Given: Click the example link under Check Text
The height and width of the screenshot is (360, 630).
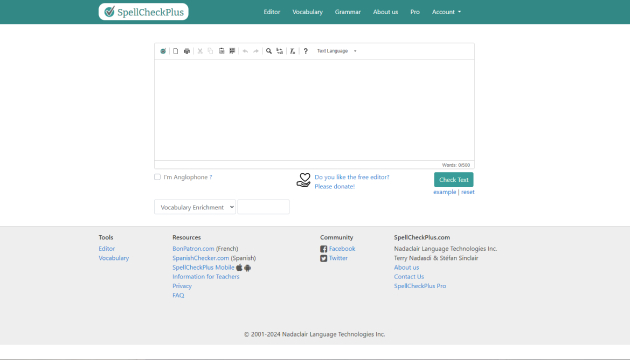Looking at the screenshot, I should coord(444,192).
